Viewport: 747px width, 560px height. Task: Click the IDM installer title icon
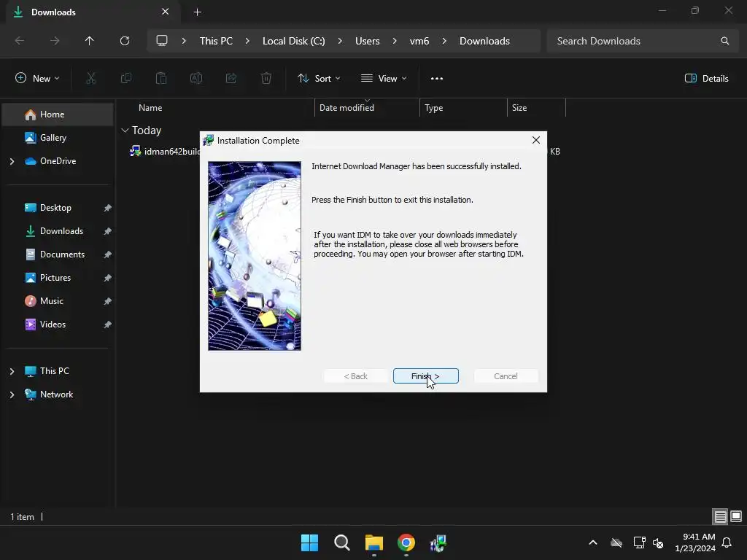[208, 140]
